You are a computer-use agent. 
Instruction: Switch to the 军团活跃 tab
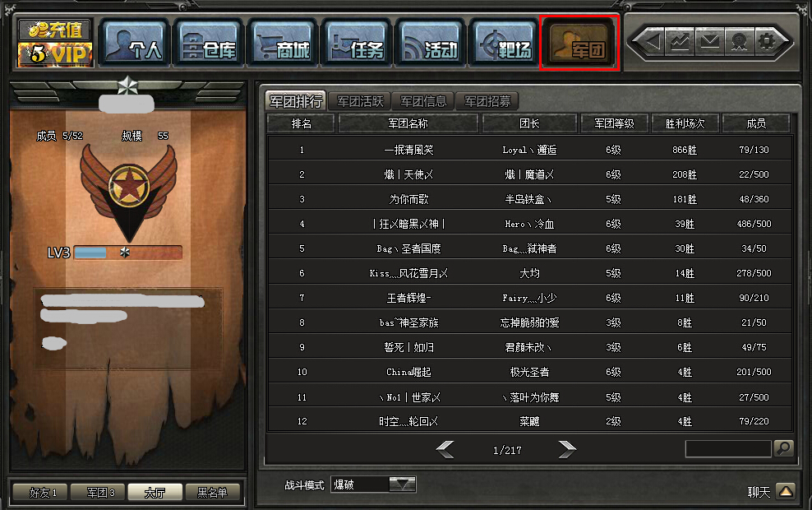(x=360, y=101)
